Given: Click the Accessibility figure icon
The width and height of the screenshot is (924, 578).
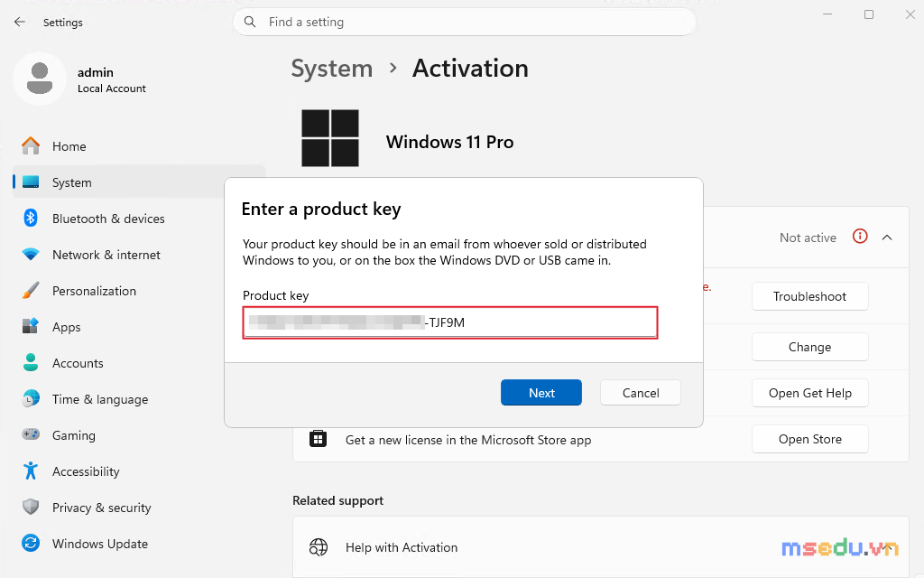Looking at the screenshot, I should click(31, 471).
